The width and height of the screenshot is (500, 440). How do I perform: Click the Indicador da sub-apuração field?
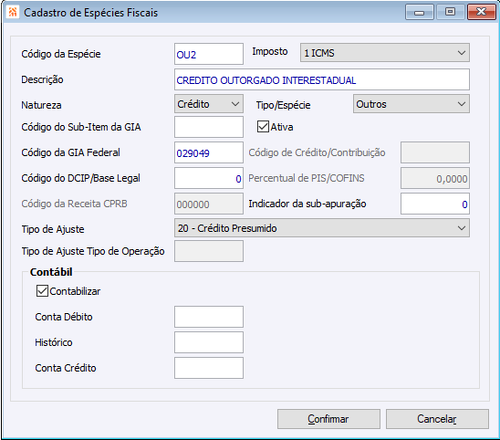click(435, 204)
